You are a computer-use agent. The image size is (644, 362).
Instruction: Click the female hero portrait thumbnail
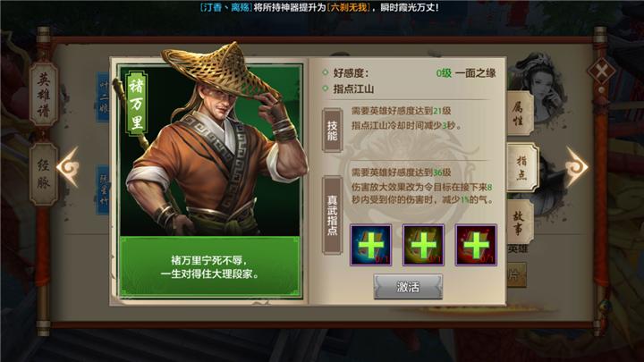(x=538, y=86)
